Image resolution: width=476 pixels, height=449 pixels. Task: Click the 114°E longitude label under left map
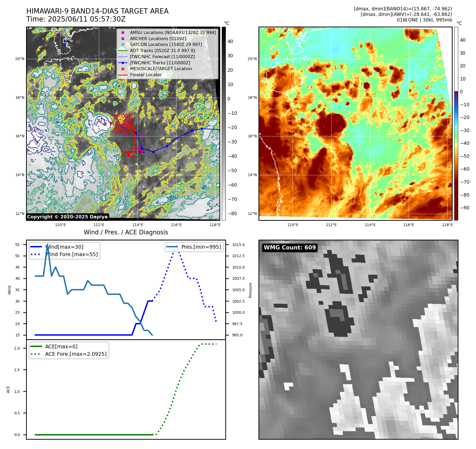point(138,225)
